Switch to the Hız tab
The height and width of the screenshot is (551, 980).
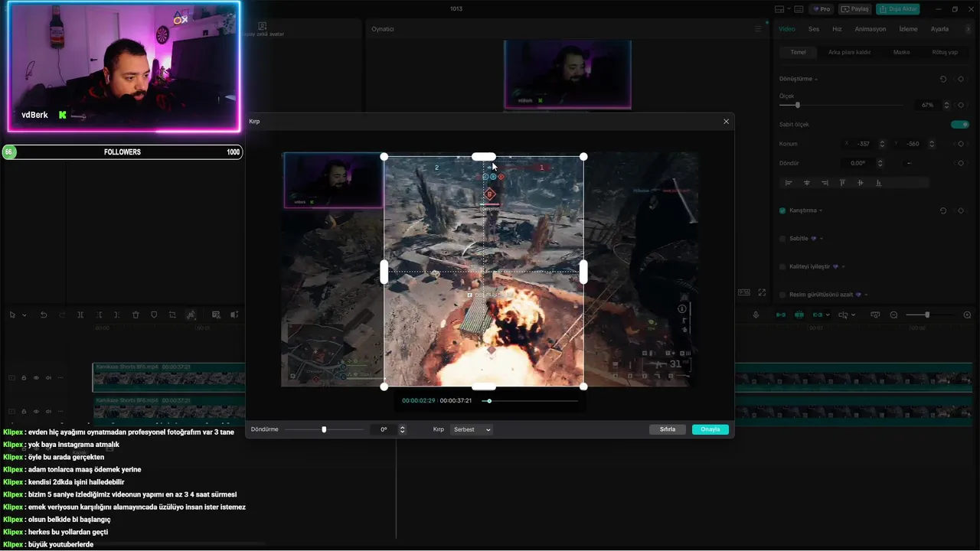[x=837, y=29]
